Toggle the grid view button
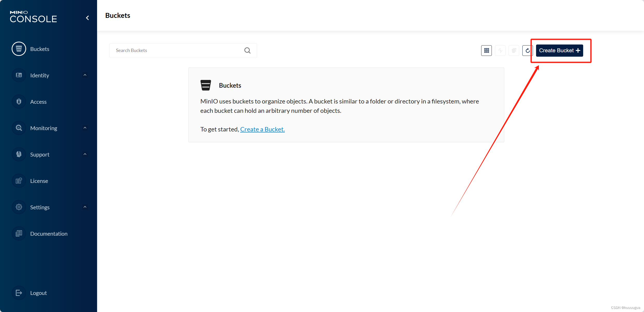This screenshot has width=644, height=312. [486, 50]
